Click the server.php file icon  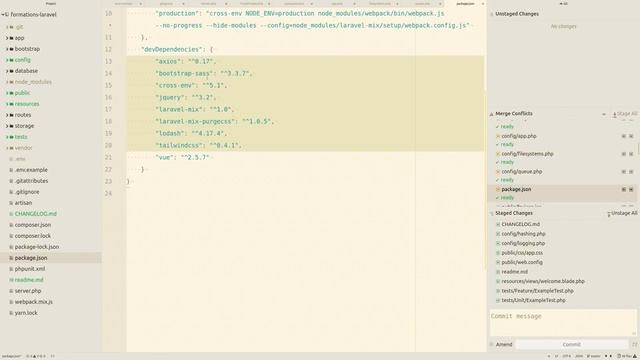pyautogui.click(x=11, y=291)
